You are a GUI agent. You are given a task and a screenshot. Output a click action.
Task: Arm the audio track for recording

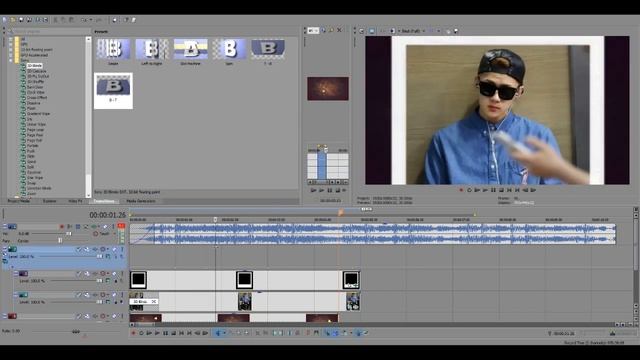[x=62, y=226]
